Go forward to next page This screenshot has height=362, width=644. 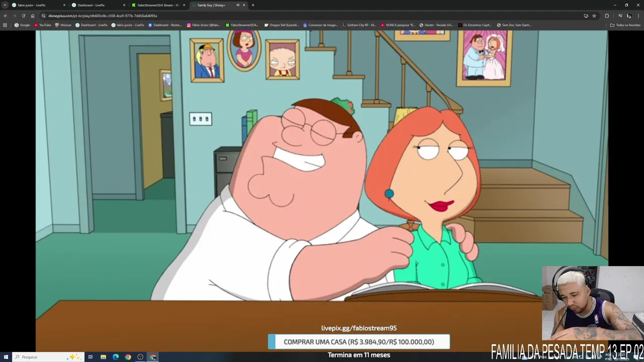click(15, 16)
